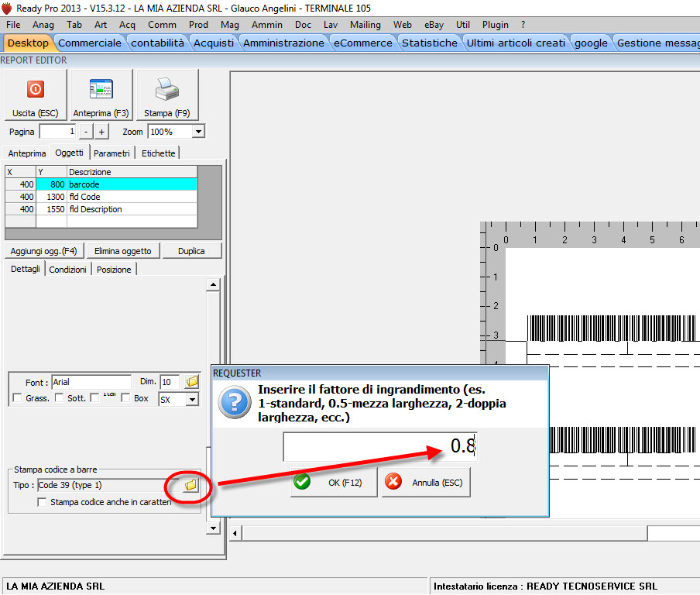Open Etichette panel tab
This screenshot has height=595, width=700.
(159, 153)
